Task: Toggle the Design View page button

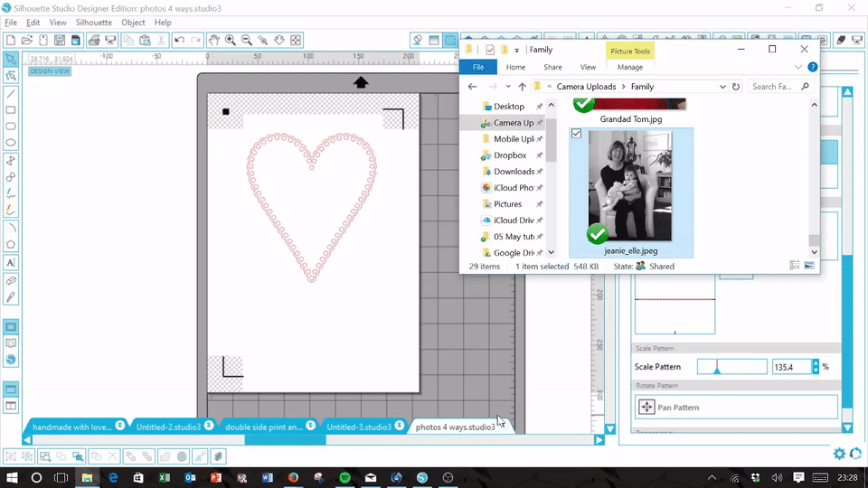Action: click(x=11, y=327)
